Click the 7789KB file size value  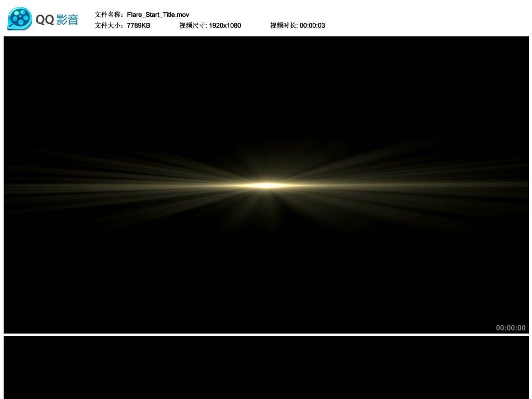point(138,25)
